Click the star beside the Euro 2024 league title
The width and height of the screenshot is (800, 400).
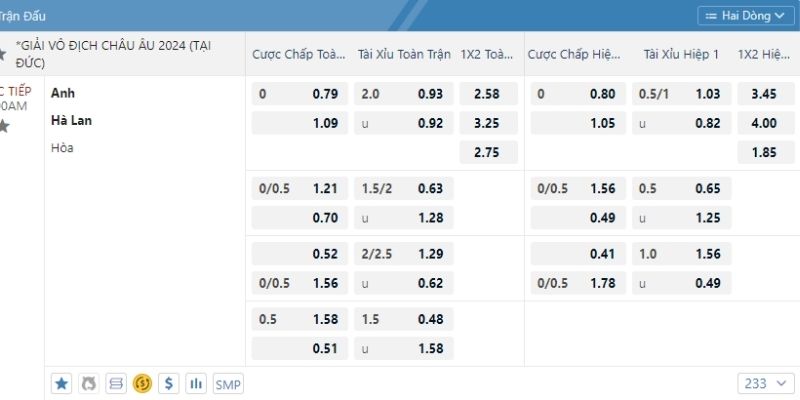3,53
